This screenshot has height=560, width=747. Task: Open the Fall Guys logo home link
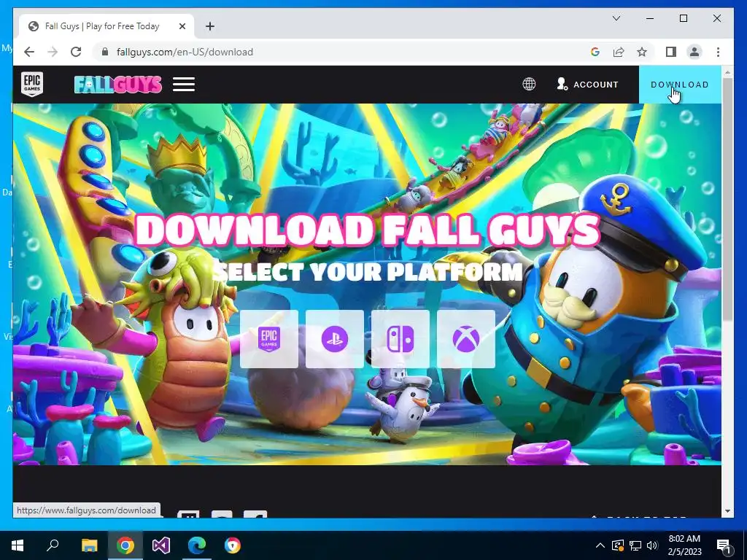tap(118, 85)
